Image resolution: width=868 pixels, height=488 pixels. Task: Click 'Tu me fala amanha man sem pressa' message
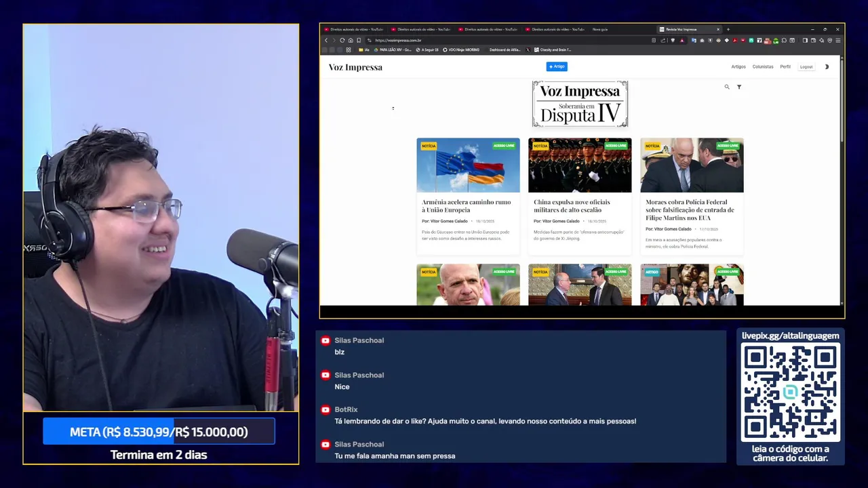(x=395, y=456)
